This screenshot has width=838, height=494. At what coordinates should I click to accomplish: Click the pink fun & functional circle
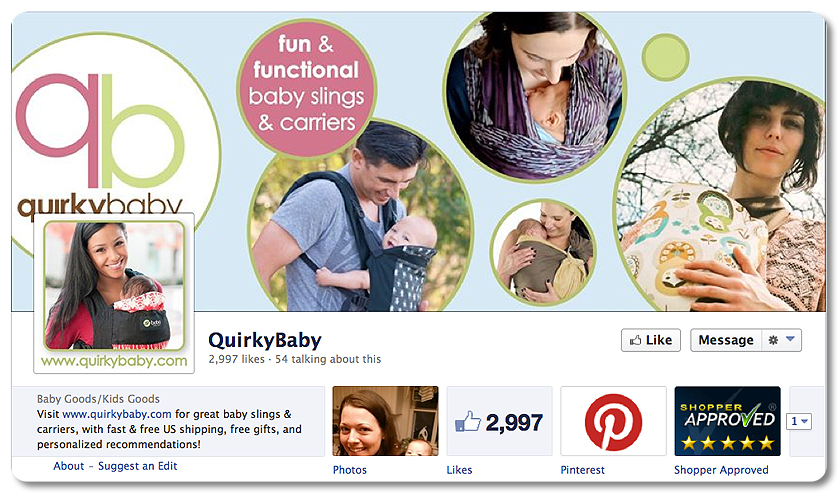307,88
